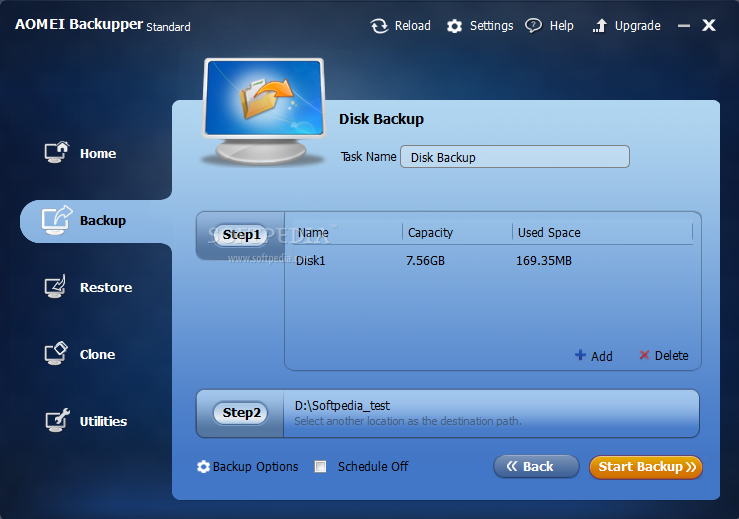This screenshot has height=519, width=739.
Task: Focus the Task Name input field
Action: [515, 157]
